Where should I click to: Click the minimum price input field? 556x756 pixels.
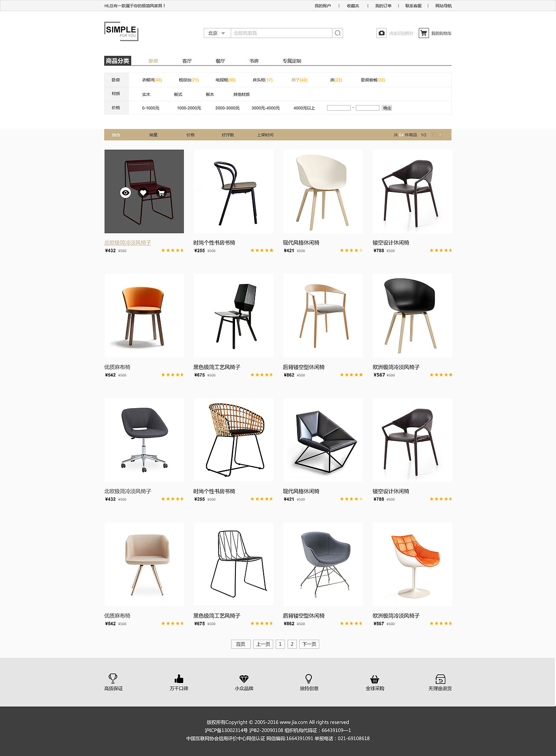click(x=339, y=108)
